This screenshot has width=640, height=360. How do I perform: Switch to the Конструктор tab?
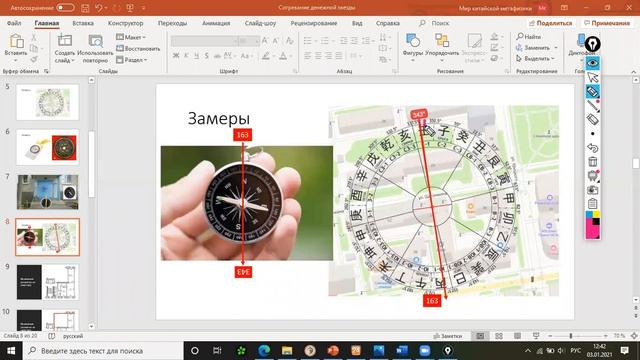(125, 23)
